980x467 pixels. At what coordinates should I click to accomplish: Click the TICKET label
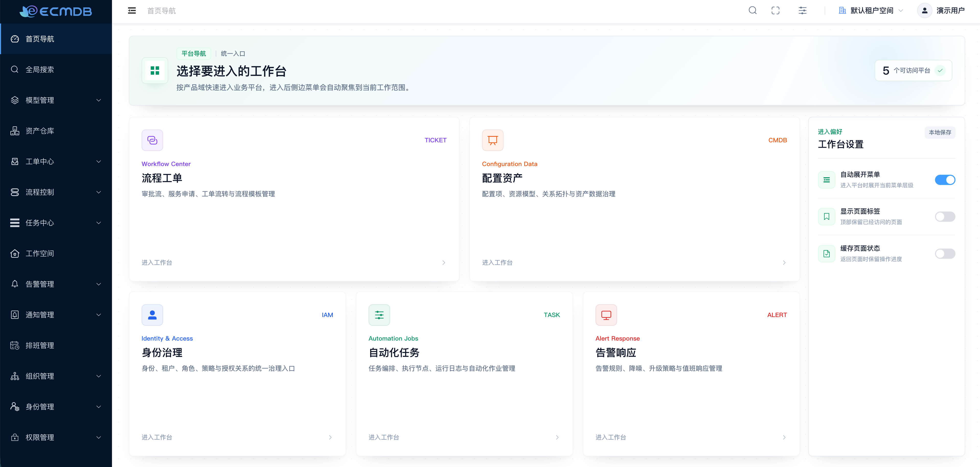pos(436,140)
